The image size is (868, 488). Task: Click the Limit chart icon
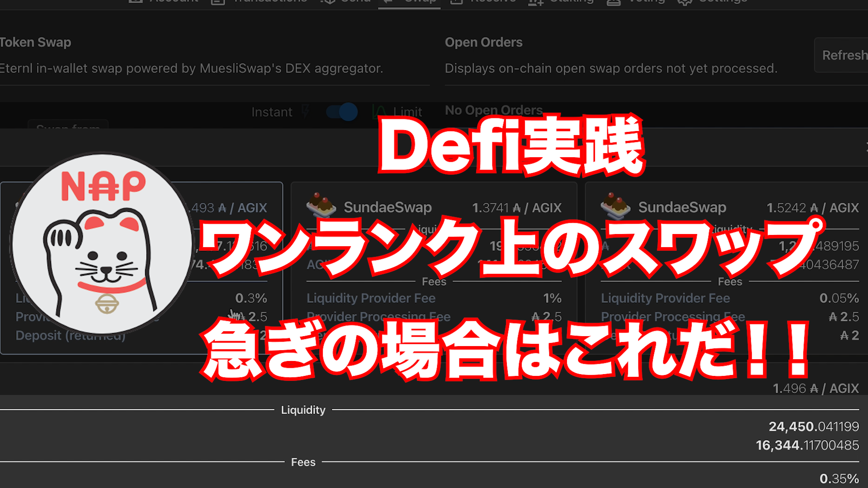click(379, 112)
